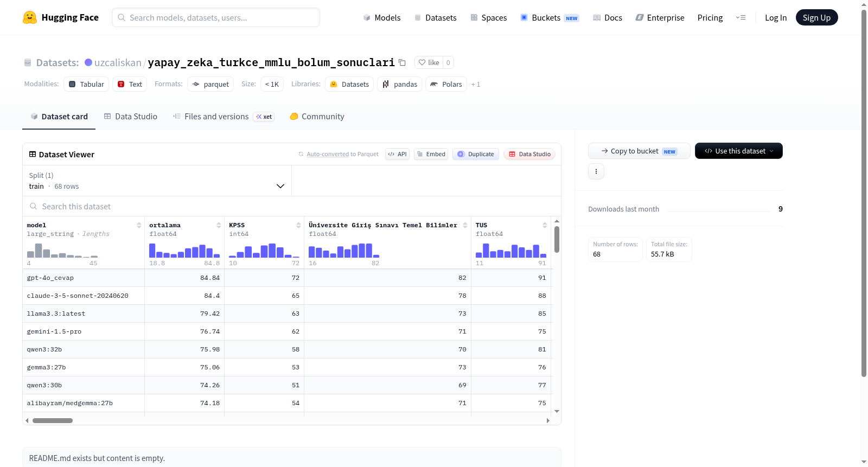Open the Dataset card tab

point(59,116)
